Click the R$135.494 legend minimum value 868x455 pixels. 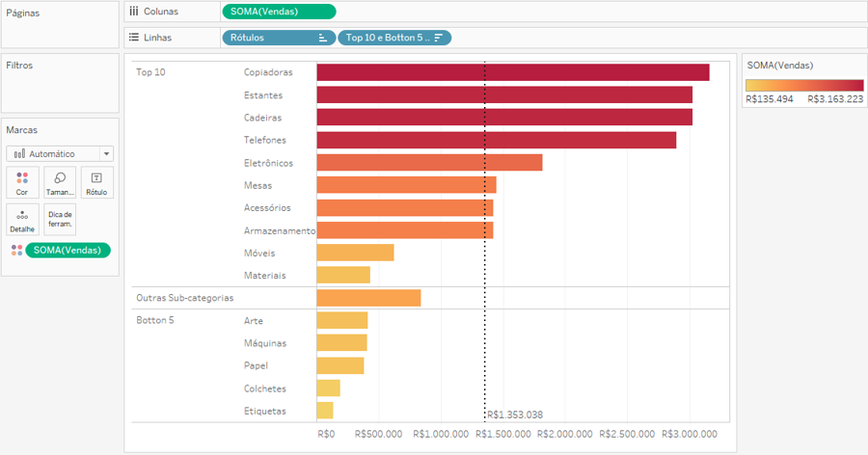click(770, 99)
